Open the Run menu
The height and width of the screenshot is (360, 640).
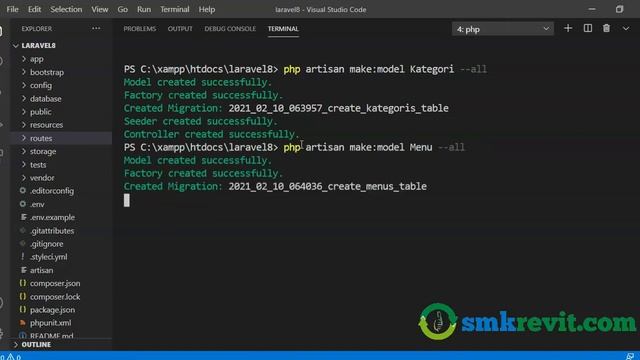tap(144, 9)
